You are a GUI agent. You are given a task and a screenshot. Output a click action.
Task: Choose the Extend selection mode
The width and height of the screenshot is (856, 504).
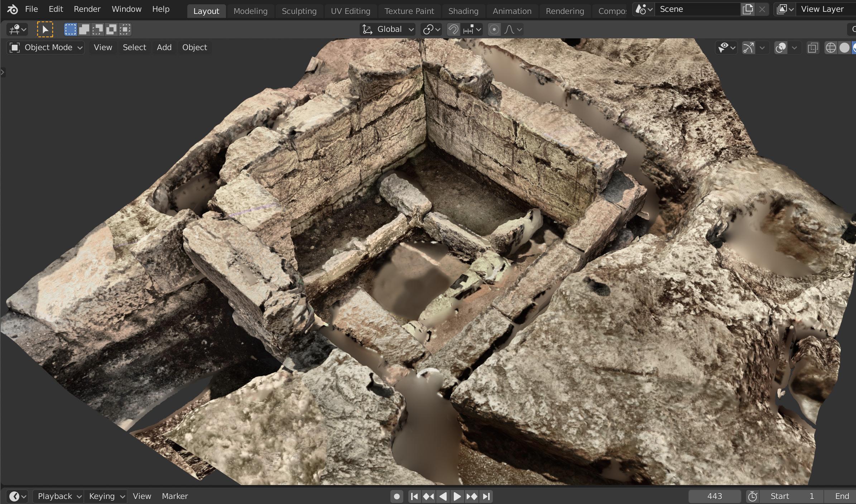pyautogui.click(x=84, y=29)
